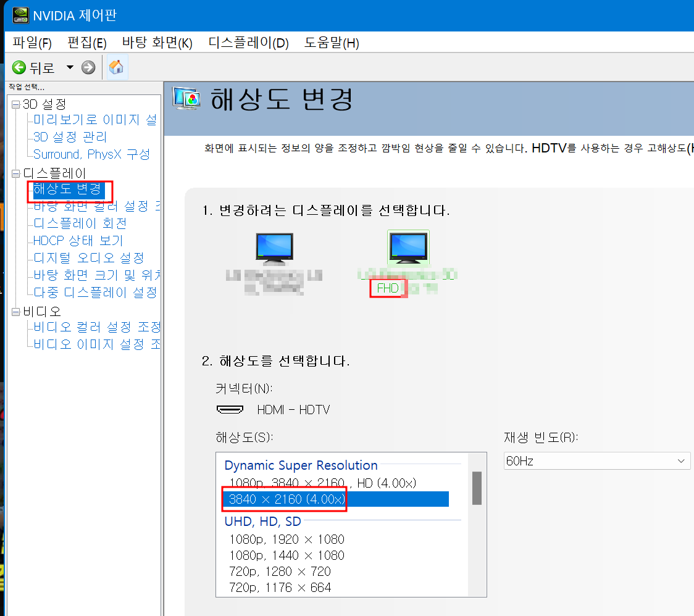This screenshot has height=616, width=694.
Task: Click the NVIDIA logo in the title bar
Action: click(20, 15)
